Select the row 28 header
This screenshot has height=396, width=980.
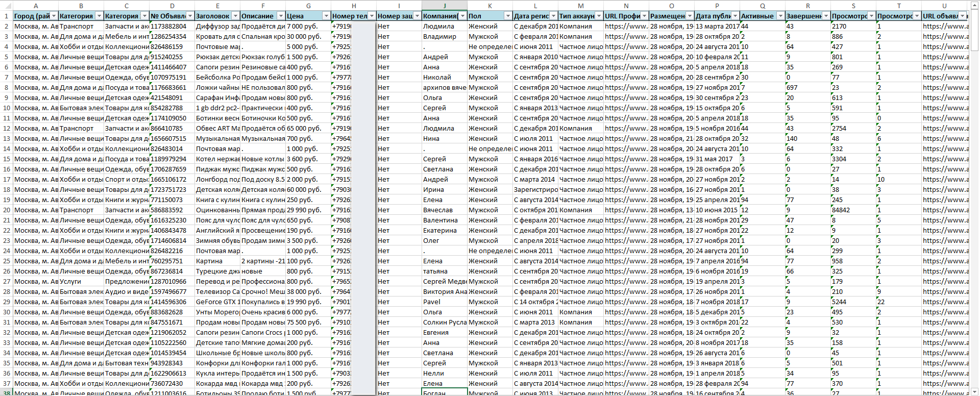(6, 291)
